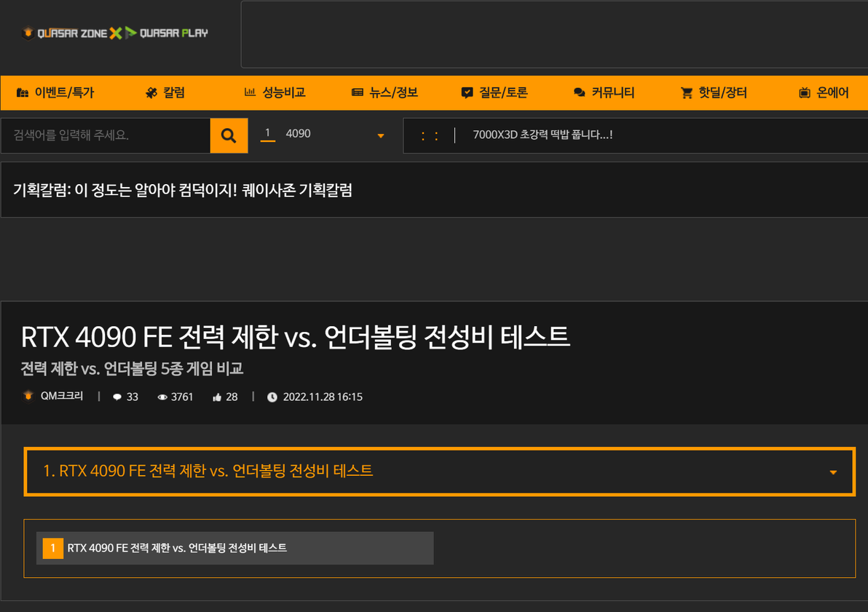Click the article title RTX 4090 FE 전력 제한

tap(295, 337)
